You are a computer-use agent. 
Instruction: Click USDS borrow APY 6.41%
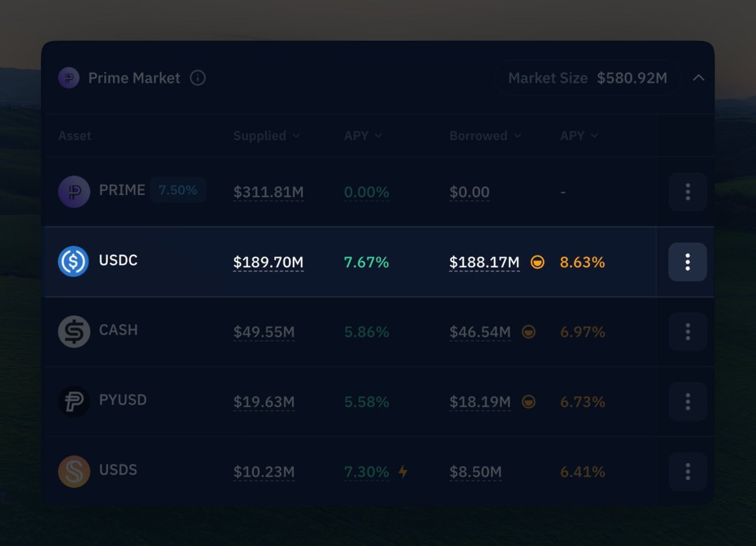tap(583, 472)
